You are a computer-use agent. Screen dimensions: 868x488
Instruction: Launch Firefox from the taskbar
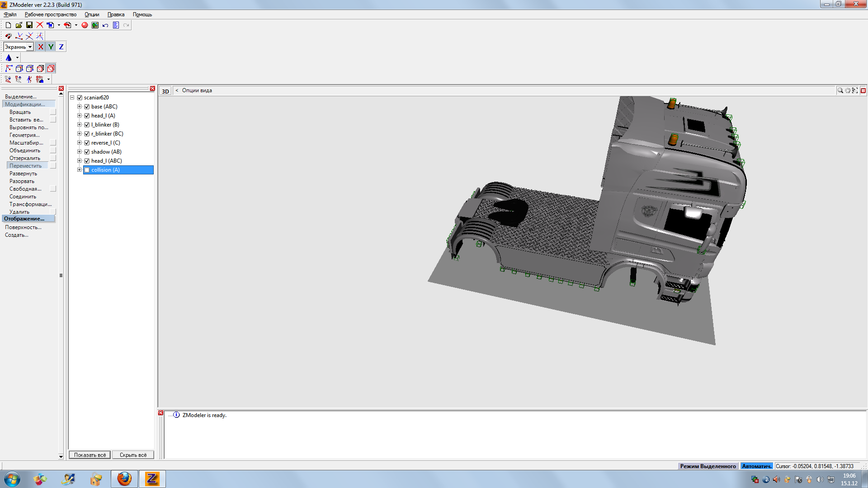(124, 479)
